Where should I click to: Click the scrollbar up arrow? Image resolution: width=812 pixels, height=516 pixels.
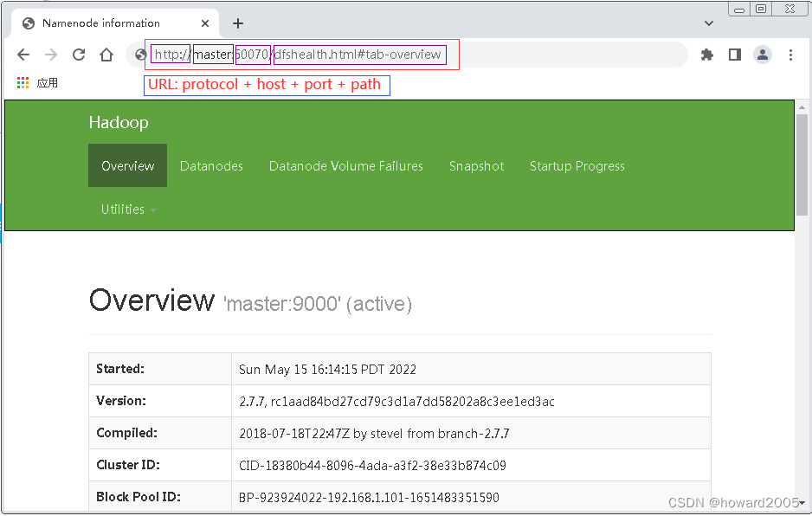(x=802, y=107)
